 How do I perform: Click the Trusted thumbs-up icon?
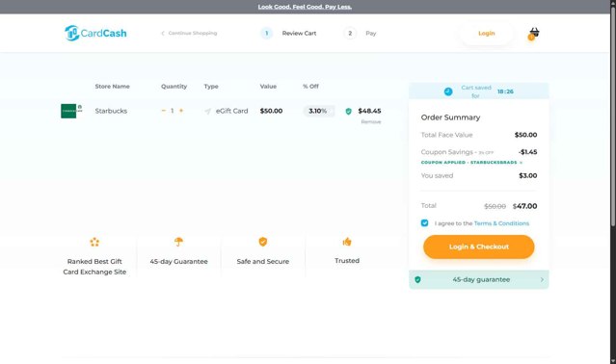(x=347, y=242)
